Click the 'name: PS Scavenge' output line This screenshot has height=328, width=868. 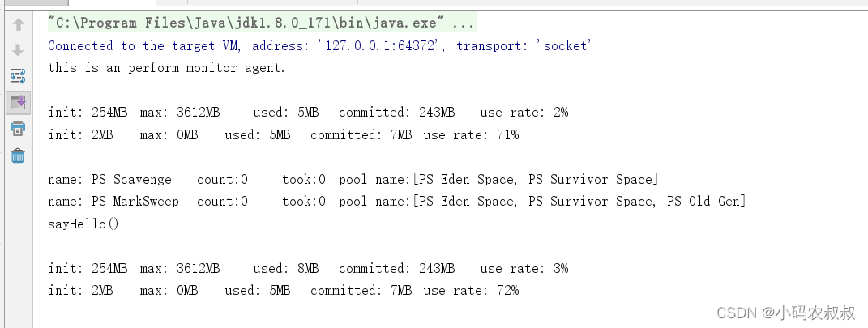[353, 180]
